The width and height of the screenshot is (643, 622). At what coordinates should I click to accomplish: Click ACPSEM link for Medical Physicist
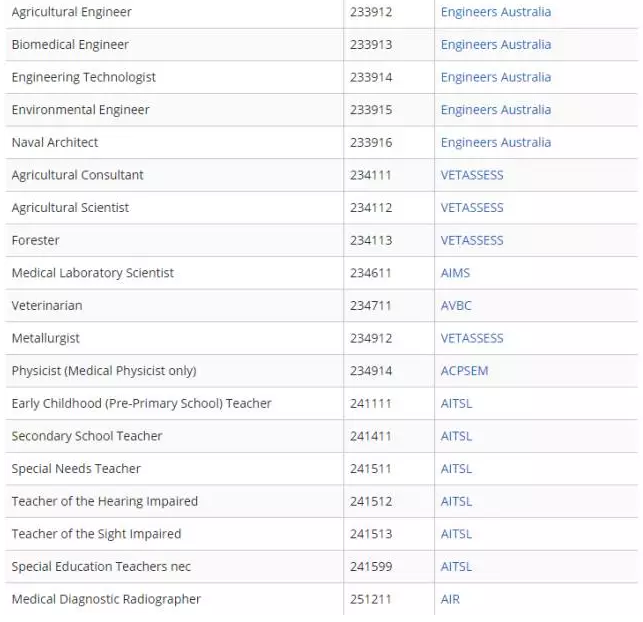[x=464, y=371]
